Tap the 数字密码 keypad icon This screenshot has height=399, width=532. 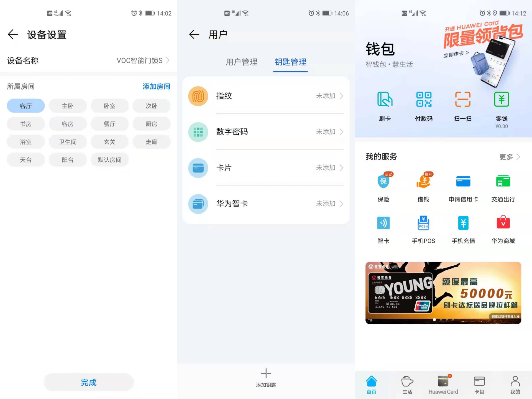(198, 132)
